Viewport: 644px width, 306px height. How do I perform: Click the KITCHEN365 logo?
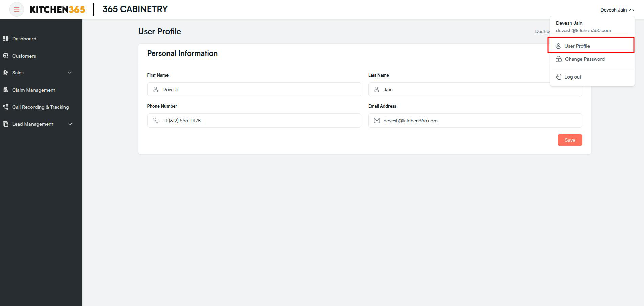(57, 9)
